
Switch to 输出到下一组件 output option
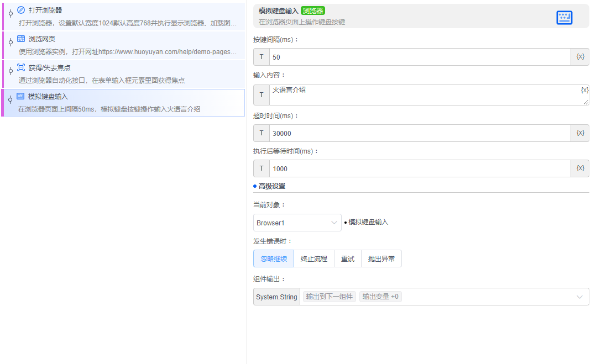[328, 297]
